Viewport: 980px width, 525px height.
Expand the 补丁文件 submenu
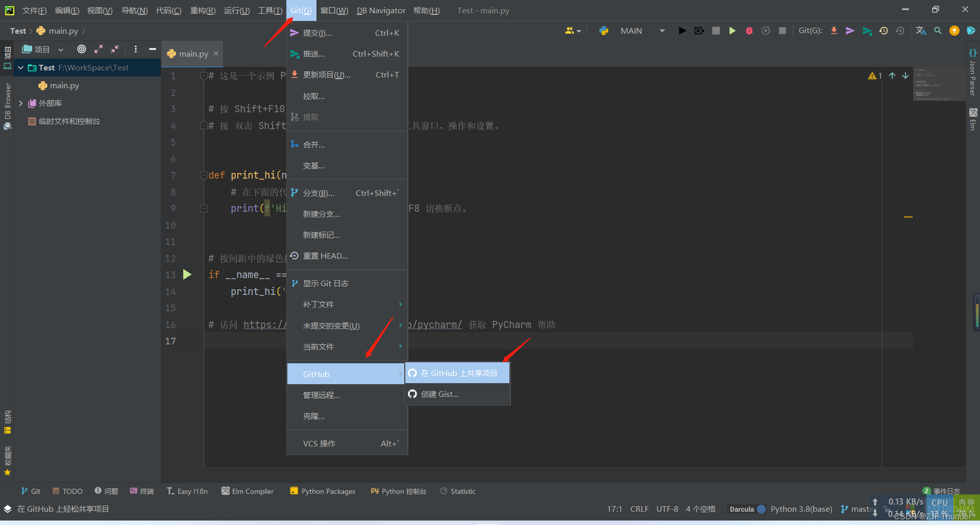click(347, 304)
